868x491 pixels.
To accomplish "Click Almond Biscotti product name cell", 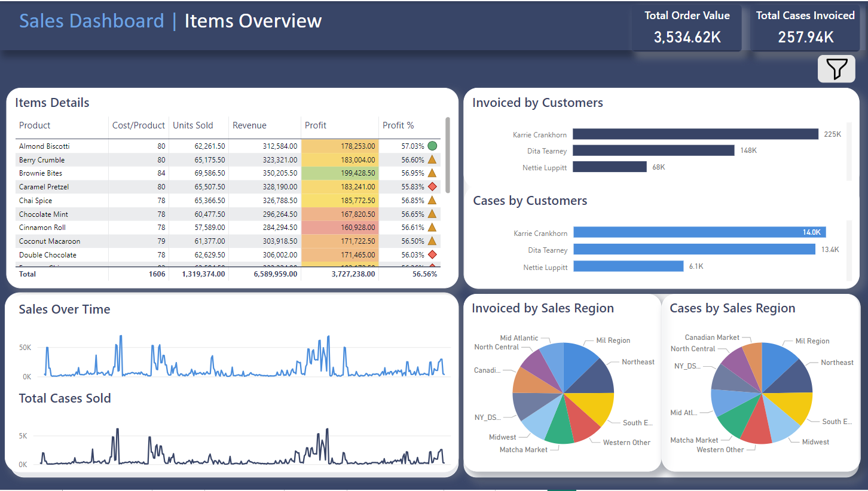I will point(44,146).
